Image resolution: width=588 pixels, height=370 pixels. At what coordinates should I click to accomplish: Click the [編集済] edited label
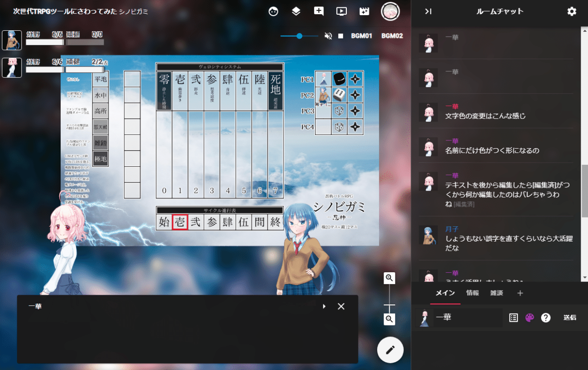(x=464, y=204)
